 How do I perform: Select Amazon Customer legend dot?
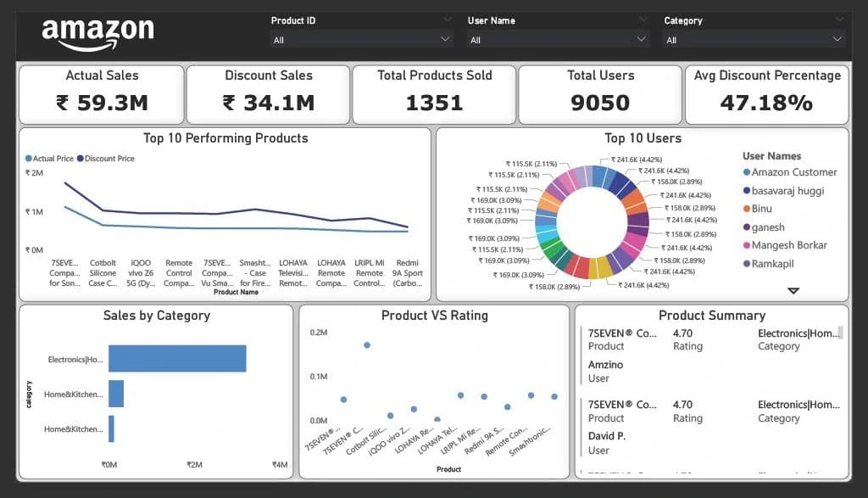(746, 172)
